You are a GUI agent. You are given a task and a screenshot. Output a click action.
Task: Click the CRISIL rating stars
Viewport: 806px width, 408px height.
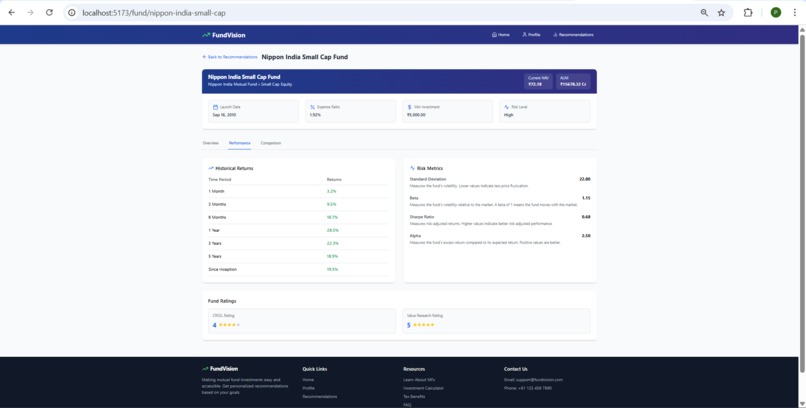229,325
